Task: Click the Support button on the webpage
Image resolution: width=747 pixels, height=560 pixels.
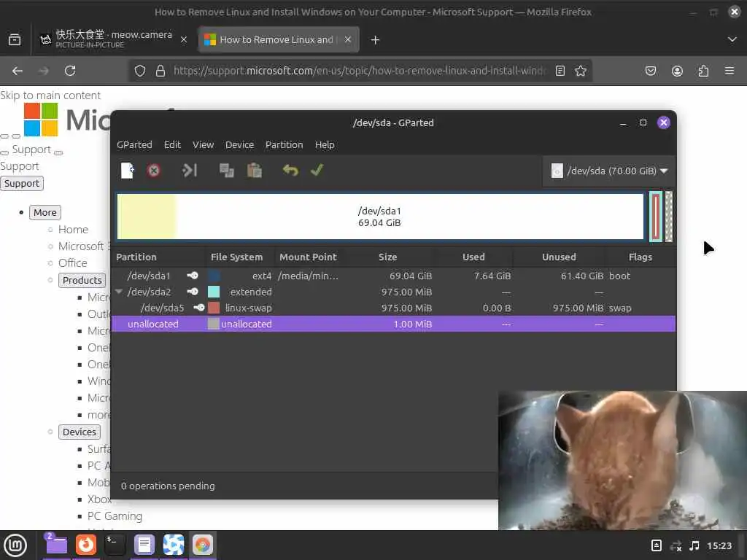Action: 22,183
